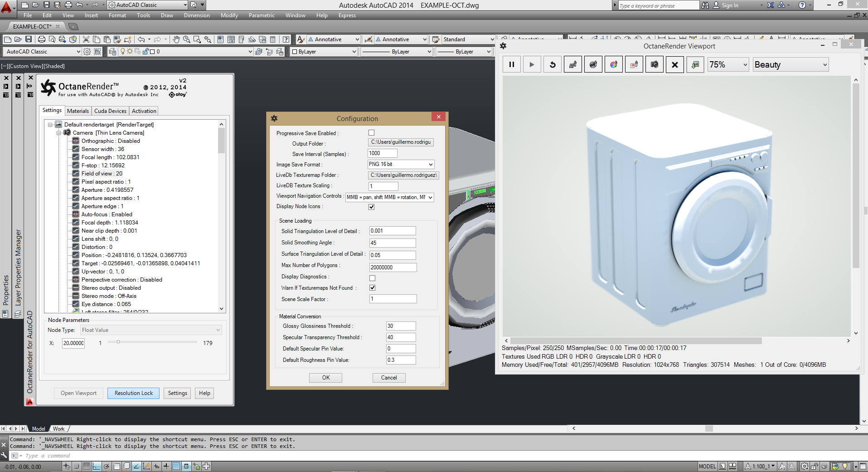The image size is (868, 472).
Task: Select the Pan hand tool in toolbar
Action: click(x=176, y=39)
